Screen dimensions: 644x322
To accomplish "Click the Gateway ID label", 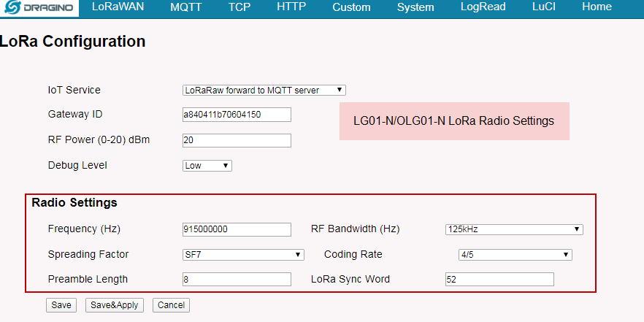I will (x=75, y=114).
